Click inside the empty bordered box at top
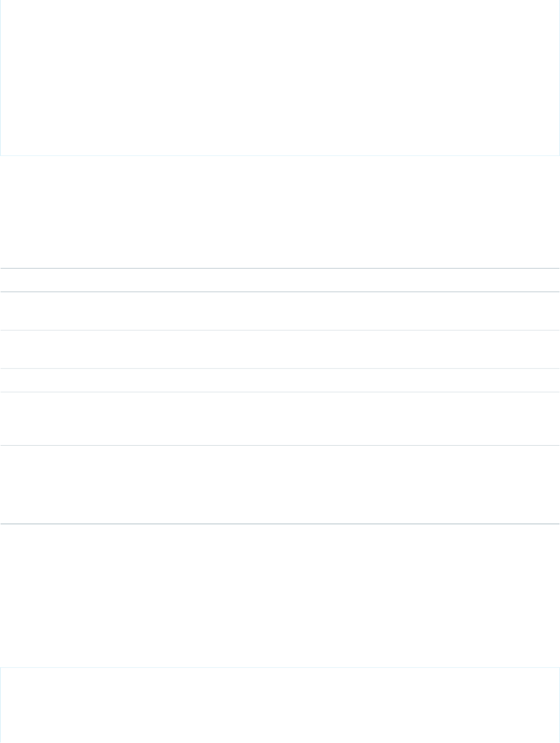560x743 pixels. tap(280, 77)
